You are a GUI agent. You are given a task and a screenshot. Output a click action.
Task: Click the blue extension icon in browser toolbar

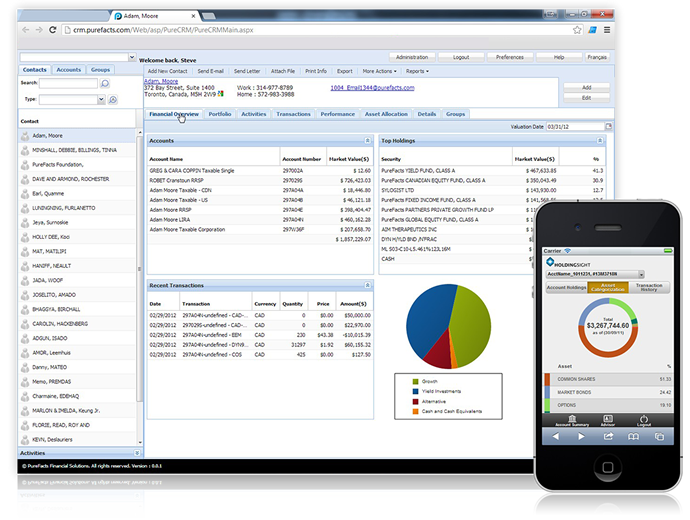tap(592, 30)
